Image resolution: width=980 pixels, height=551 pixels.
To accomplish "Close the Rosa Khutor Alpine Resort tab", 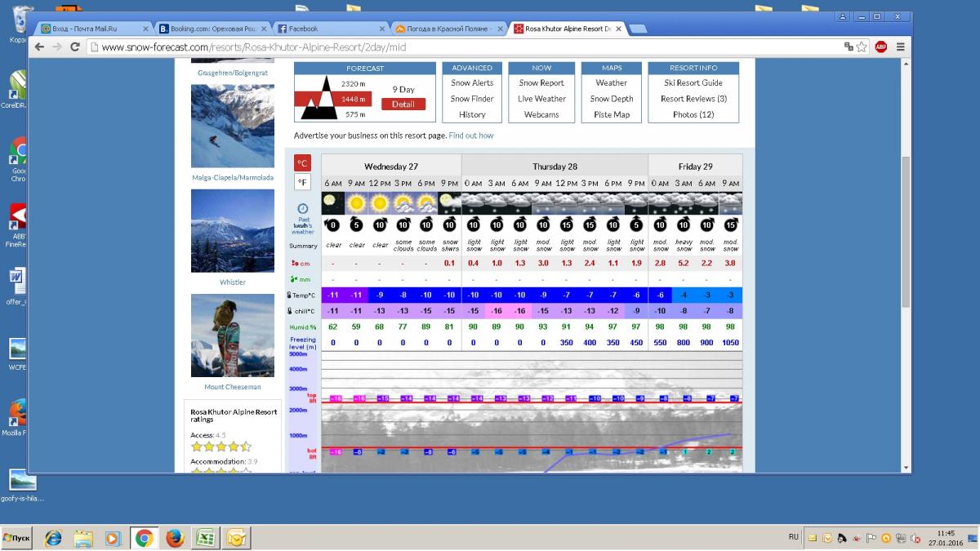I will pyautogui.click(x=618, y=29).
